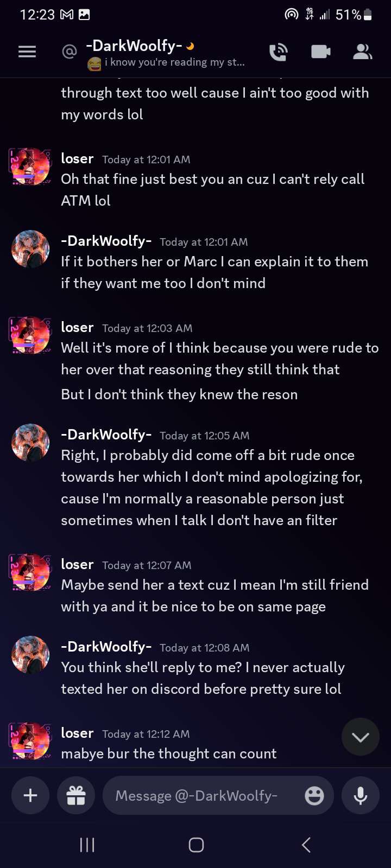Screen dimensions: 391x868
Task: Tap loser's avatar at 12:01 AM message
Action: pyautogui.click(x=30, y=167)
